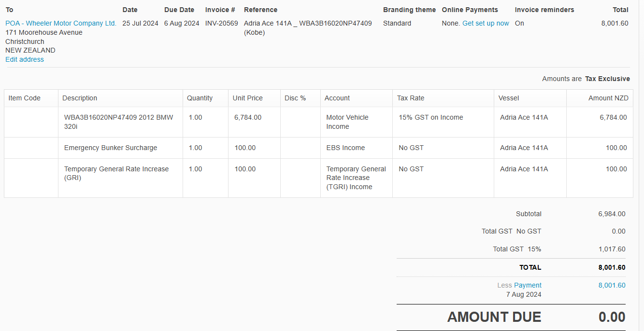Image resolution: width=644 pixels, height=331 pixels.
Task: Select the BMW 320i description cell
Action: pyautogui.click(x=120, y=122)
